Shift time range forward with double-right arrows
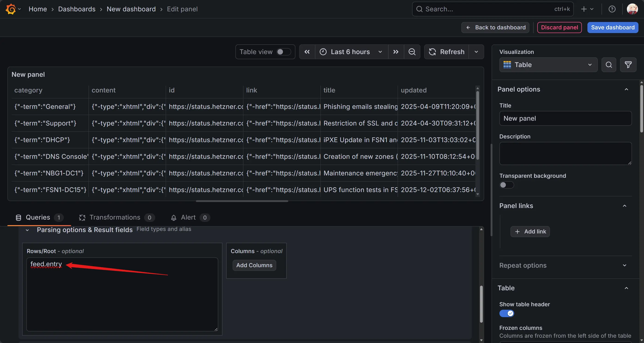The height and width of the screenshot is (343, 644). pos(396,52)
